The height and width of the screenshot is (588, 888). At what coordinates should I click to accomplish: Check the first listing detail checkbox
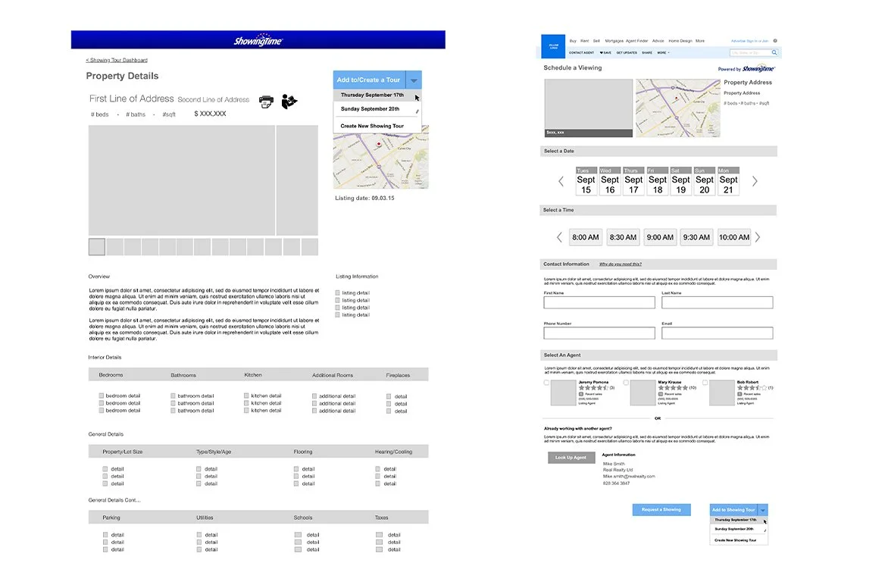point(337,293)
